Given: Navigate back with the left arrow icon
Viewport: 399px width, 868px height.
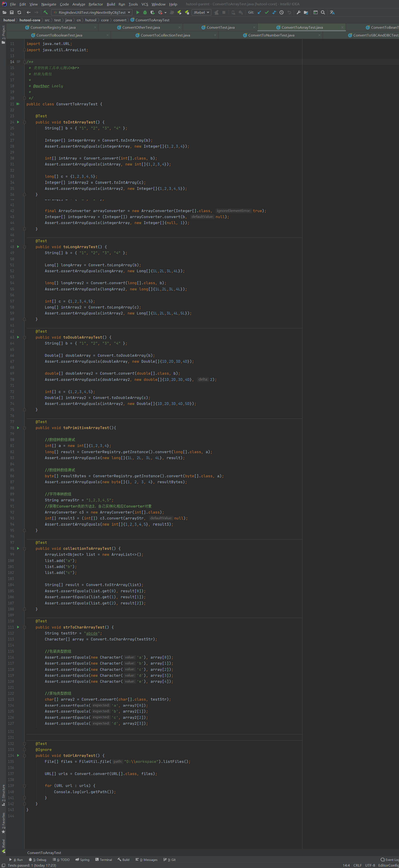Looking at the screenshot, I should pos(29,12).
